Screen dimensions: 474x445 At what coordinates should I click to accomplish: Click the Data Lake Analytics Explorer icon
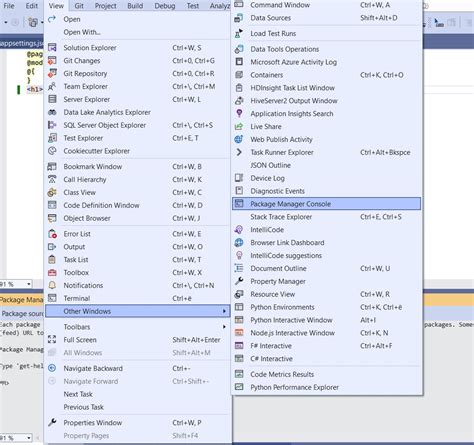point(52,112)
